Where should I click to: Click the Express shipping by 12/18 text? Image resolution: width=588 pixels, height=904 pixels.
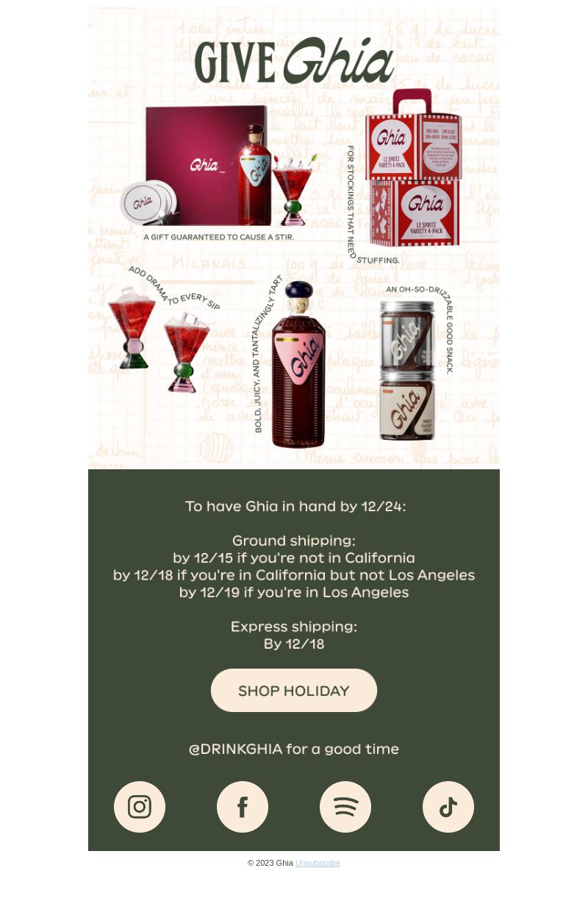294,635
